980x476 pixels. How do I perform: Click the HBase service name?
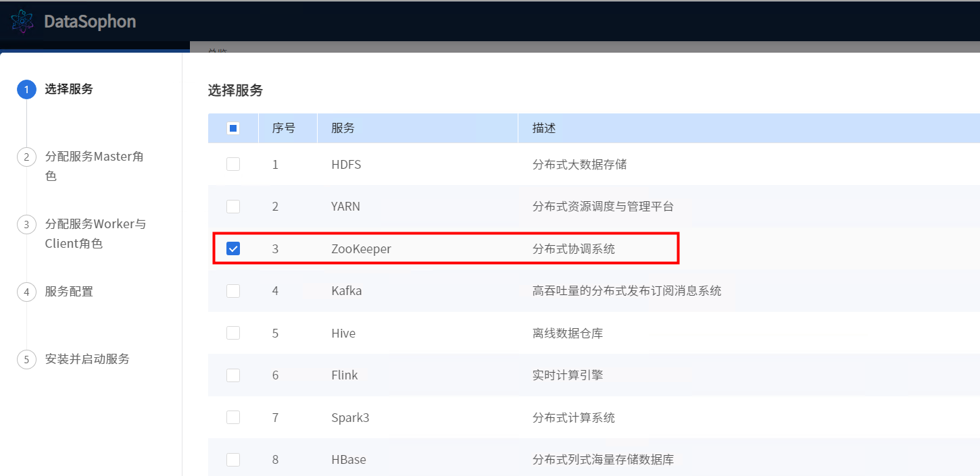[x=349, y=459]
